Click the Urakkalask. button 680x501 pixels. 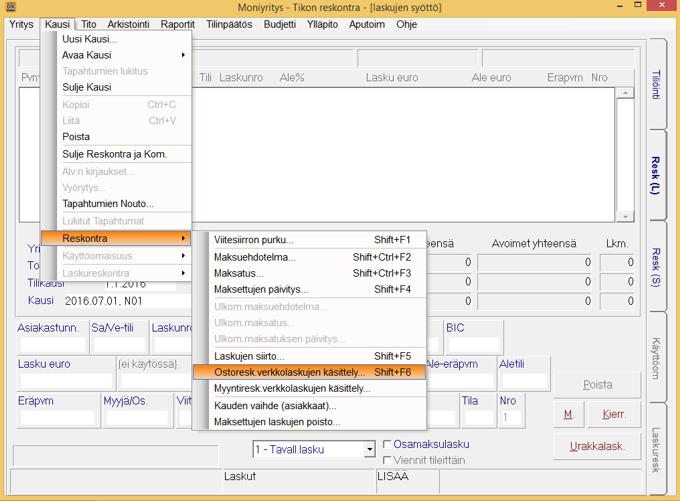pos(597,446)
